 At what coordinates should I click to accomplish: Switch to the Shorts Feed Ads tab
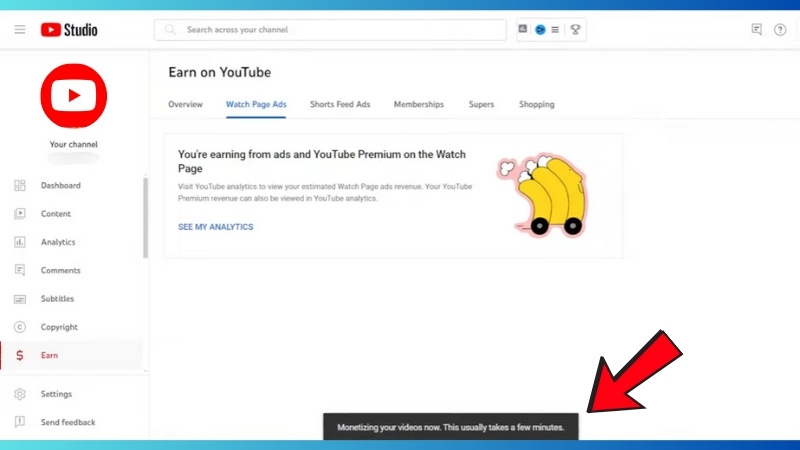(x=340, y=104)
